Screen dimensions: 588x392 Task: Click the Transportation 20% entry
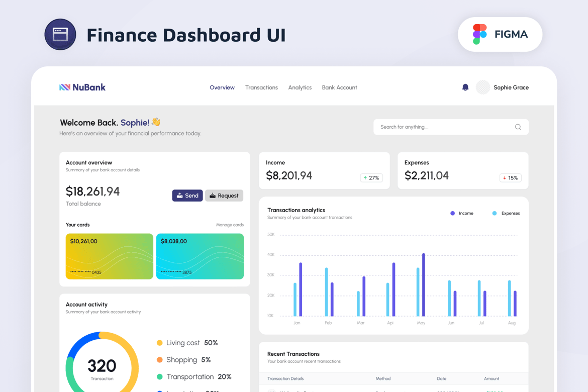click(x=194, y=376)
